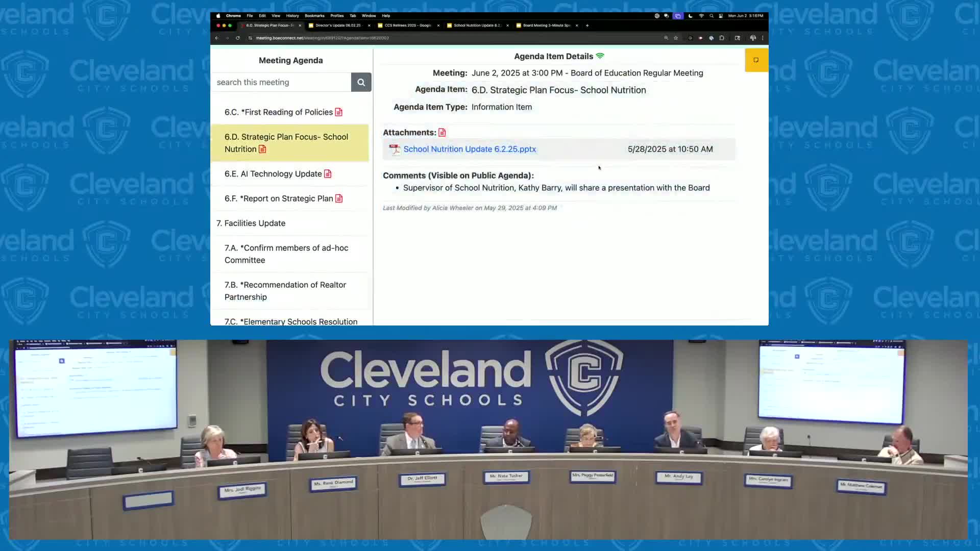Click the document icon beside 6.C. First Reading of Policies
This screenshot has width=980, height=551.
(338, 112)
